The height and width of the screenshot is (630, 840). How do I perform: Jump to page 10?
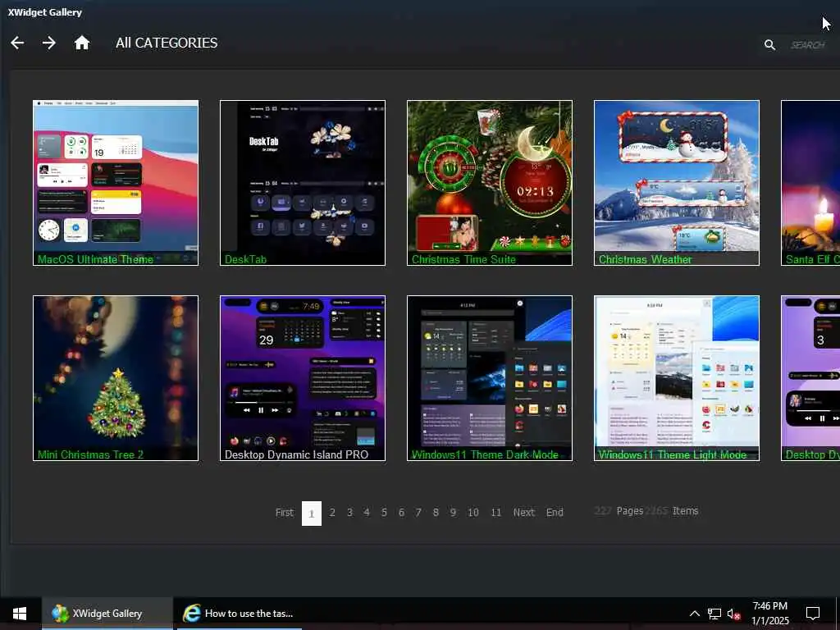[473, 513]
